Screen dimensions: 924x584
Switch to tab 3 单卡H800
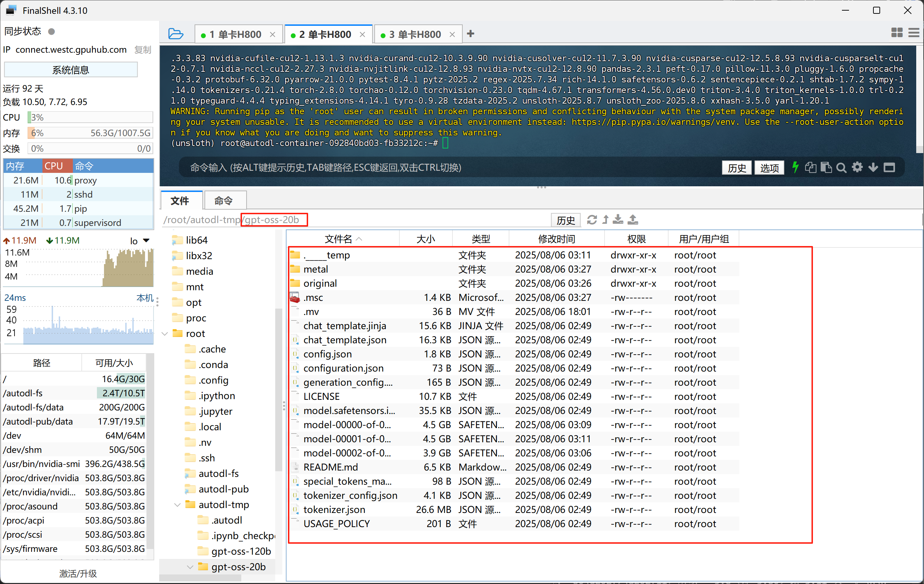415,35
